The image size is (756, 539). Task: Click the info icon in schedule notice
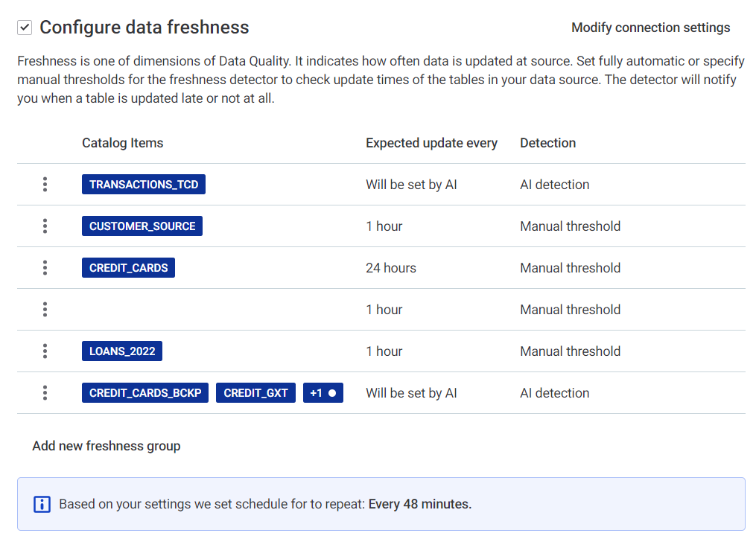click(42, 505)
